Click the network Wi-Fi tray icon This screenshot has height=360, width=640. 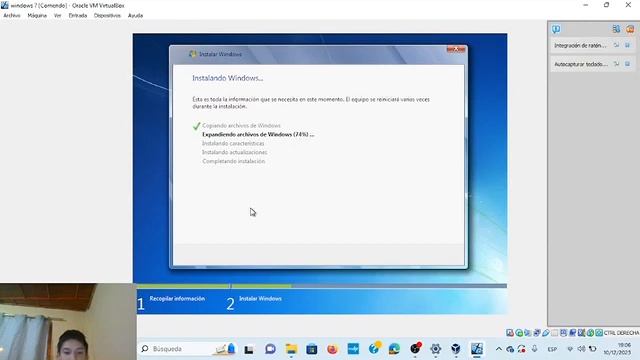[570, 349]
